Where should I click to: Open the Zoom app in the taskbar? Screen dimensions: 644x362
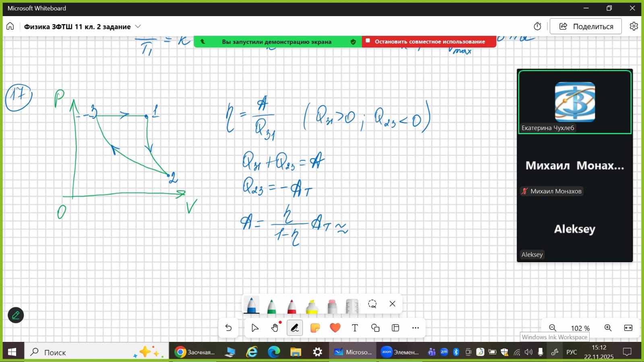point(400,352)
